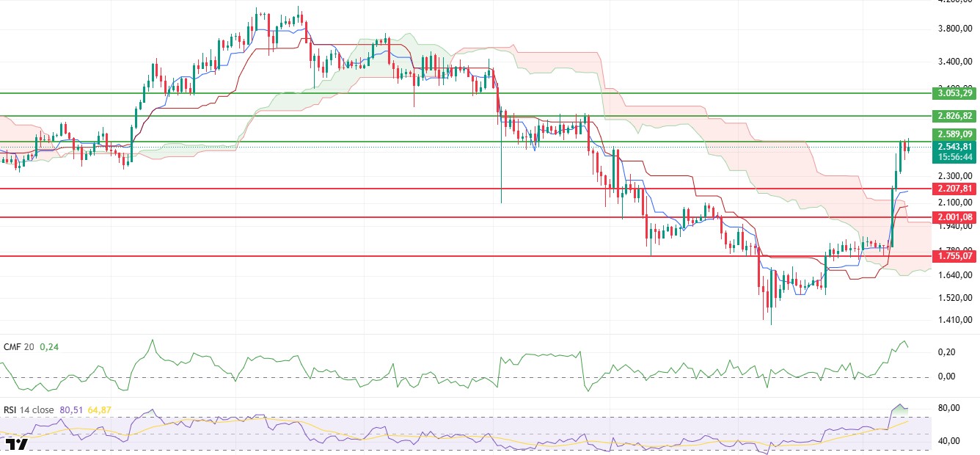980x455 pixels.
Task: Click the 1.410,00 price axis tick
Action: tap(954, 320)
